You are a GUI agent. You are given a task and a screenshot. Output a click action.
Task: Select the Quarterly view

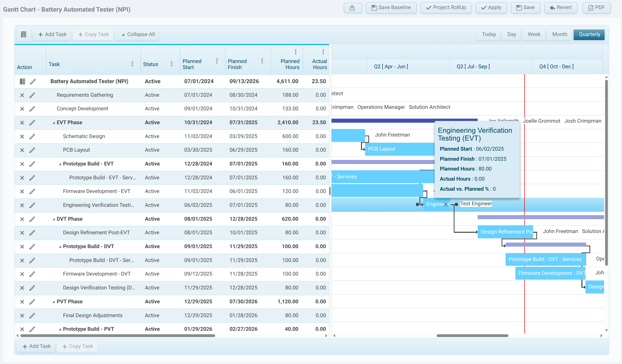point(589,35)
